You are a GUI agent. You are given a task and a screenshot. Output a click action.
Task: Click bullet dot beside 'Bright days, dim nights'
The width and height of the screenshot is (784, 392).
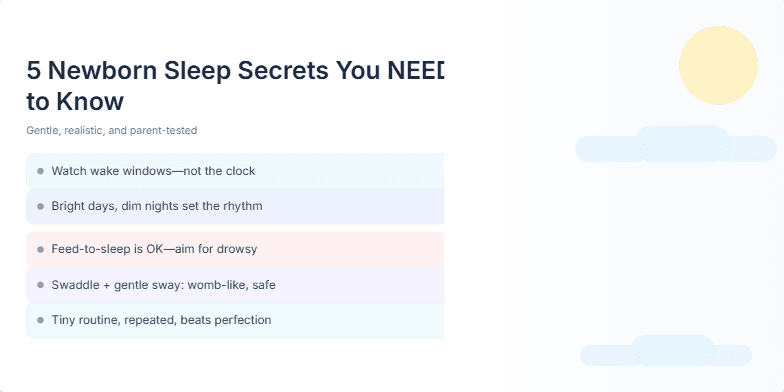click(x=40, y=206)
